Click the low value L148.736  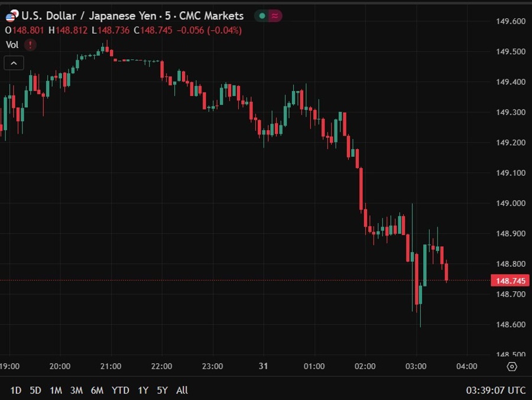111,31
